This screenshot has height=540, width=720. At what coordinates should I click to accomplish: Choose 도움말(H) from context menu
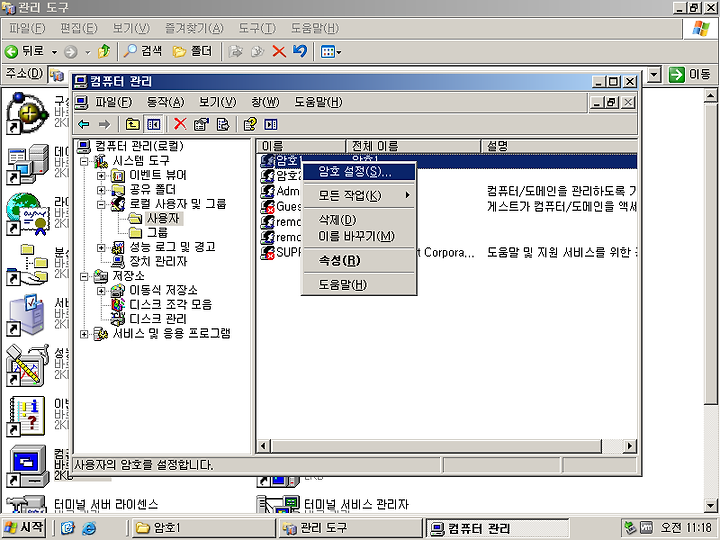[359, 285]
